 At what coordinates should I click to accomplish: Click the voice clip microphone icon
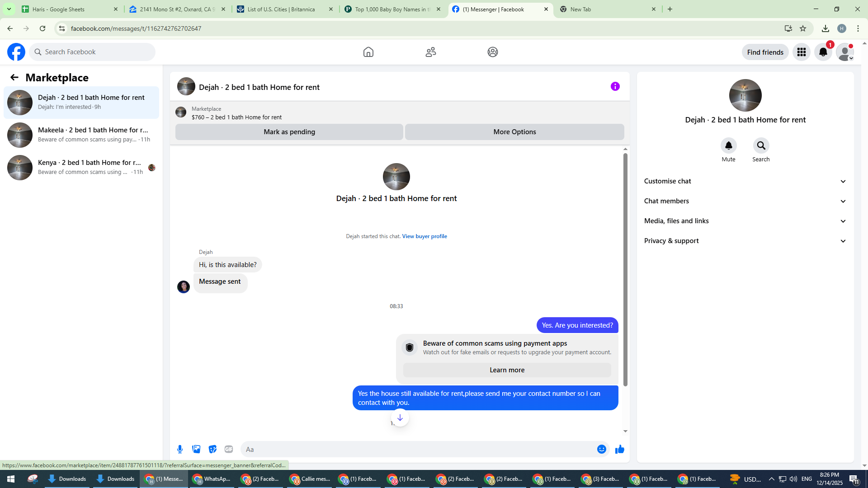[x=180, y=449]
